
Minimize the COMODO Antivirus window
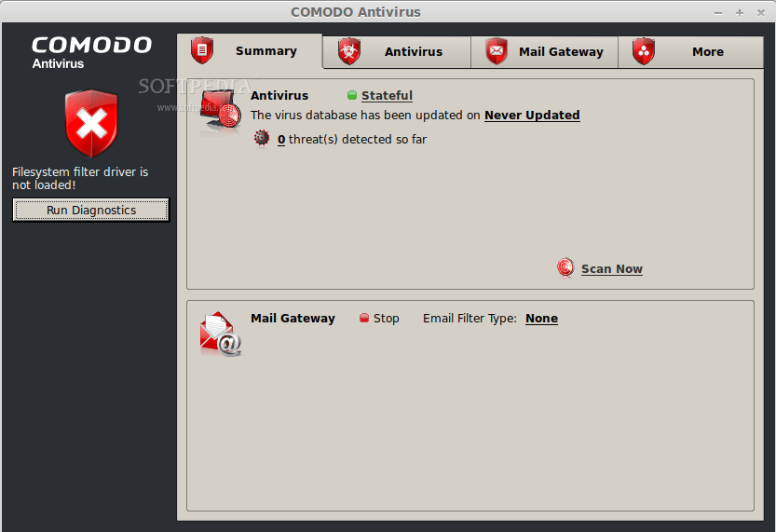click(x=718, y=13)
